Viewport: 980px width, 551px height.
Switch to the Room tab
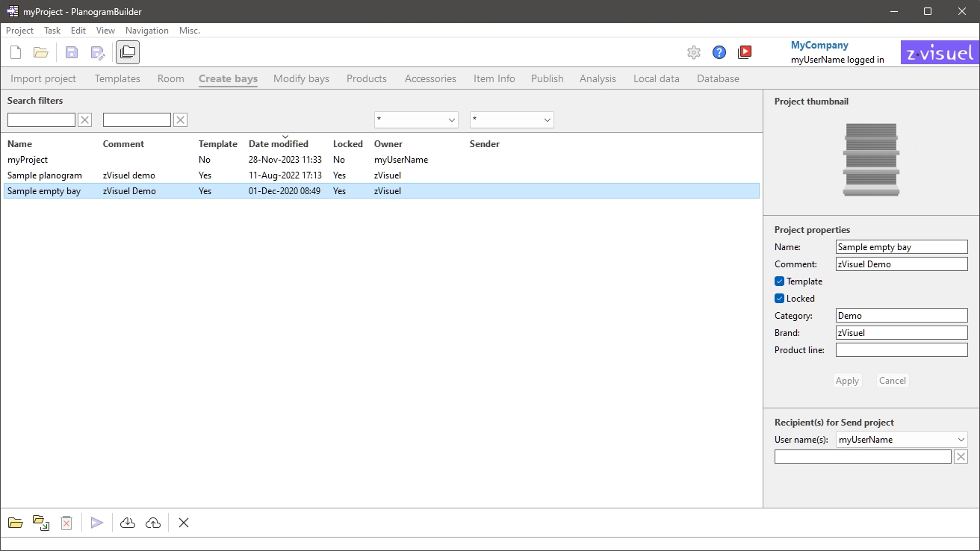point(171,78)
